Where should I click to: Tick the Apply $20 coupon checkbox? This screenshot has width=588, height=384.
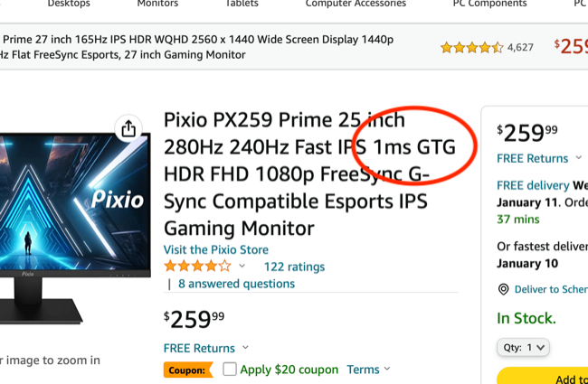230,370
